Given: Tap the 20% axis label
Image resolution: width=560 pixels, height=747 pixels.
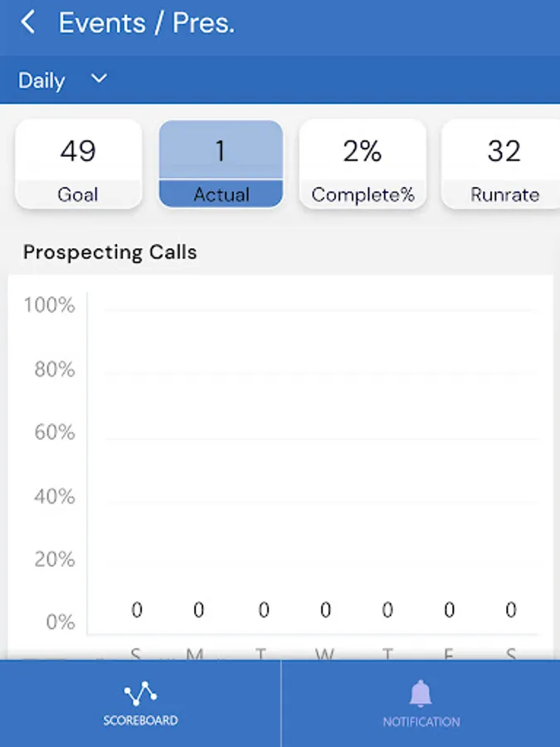Looking at the screenshot, I should (54, 559).
